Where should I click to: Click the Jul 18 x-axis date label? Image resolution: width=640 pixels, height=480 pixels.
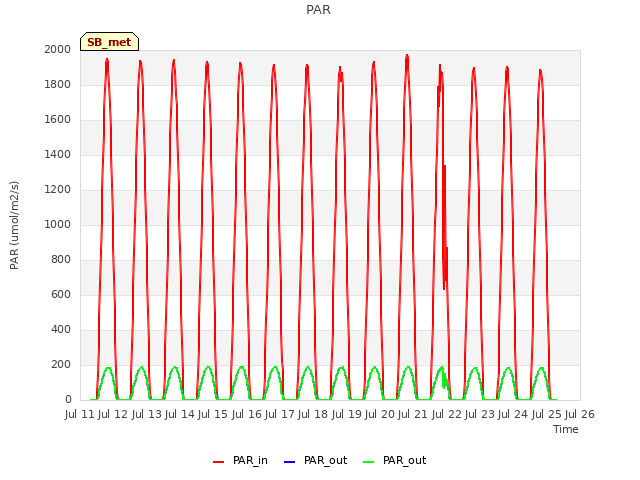(x=313, y=414)
